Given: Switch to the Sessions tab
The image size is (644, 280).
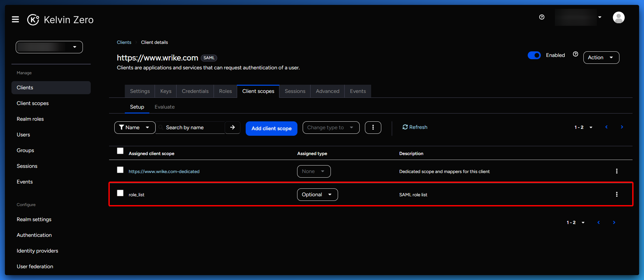Looking at the screenshot, I should (295, 91).
